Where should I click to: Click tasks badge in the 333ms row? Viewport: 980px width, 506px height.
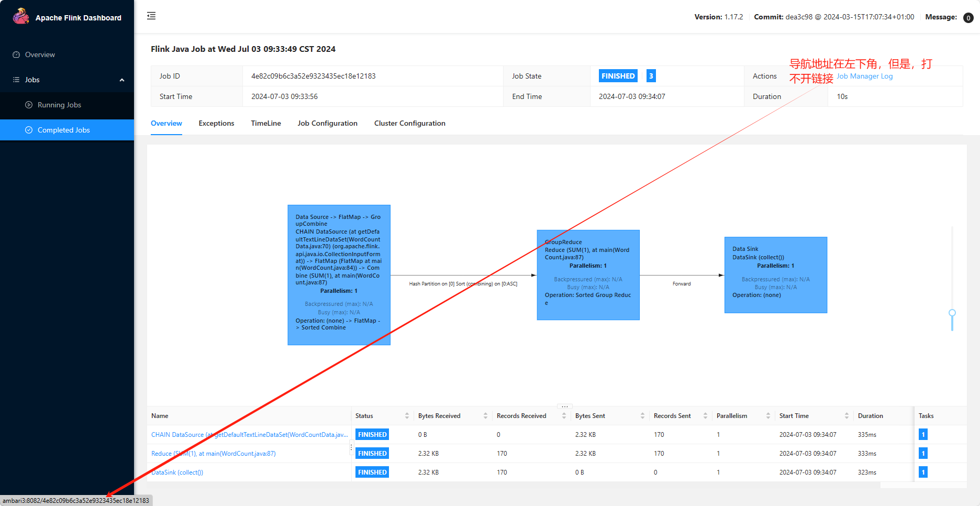pyautogui.click(x=923, y=454)
